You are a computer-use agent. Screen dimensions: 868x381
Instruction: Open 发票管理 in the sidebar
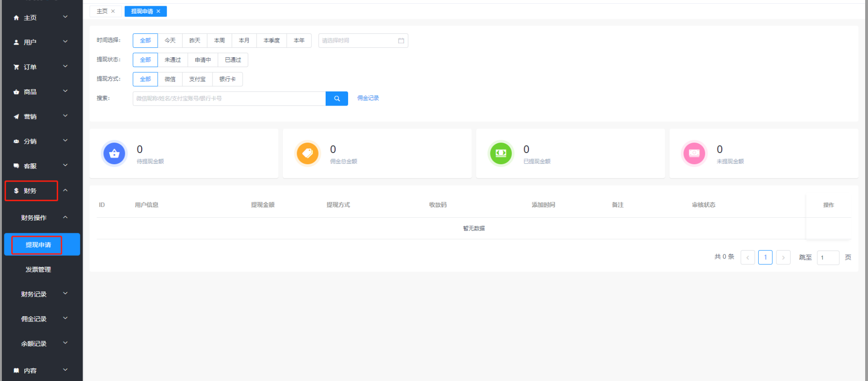38,269
